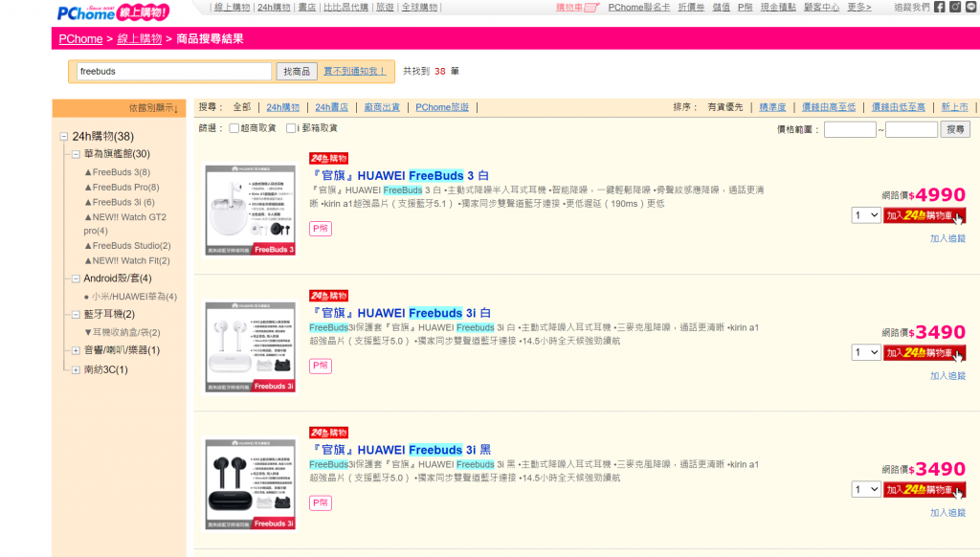
Task: Open 線上購物 breadcrumb link
Action: click(x=140, y=38)
